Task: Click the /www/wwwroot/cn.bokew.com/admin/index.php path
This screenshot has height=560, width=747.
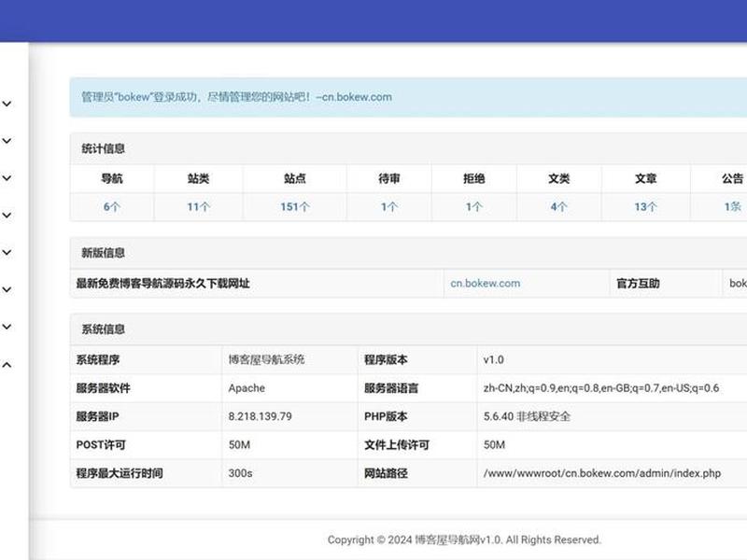Action: [x=602, y=473]
